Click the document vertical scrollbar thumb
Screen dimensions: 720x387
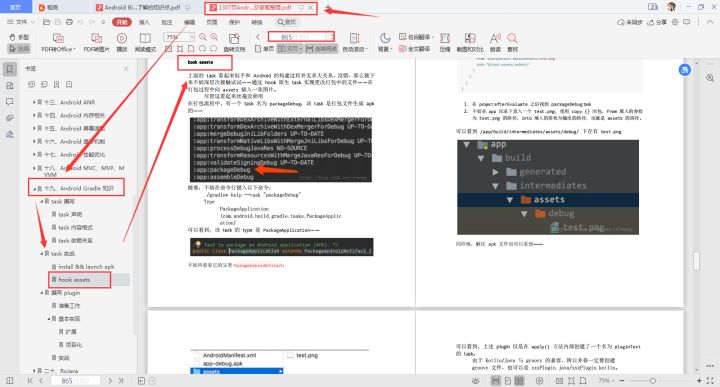tap(697, 261)
